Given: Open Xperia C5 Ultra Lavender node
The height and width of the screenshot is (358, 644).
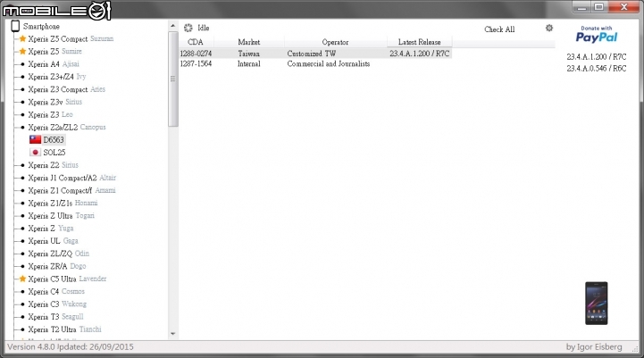Looking at the screenshot, I should (67, 279).
